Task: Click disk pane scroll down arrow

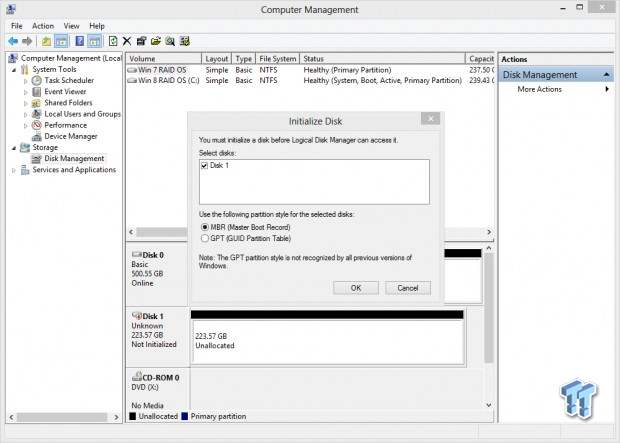Action: 489,405
